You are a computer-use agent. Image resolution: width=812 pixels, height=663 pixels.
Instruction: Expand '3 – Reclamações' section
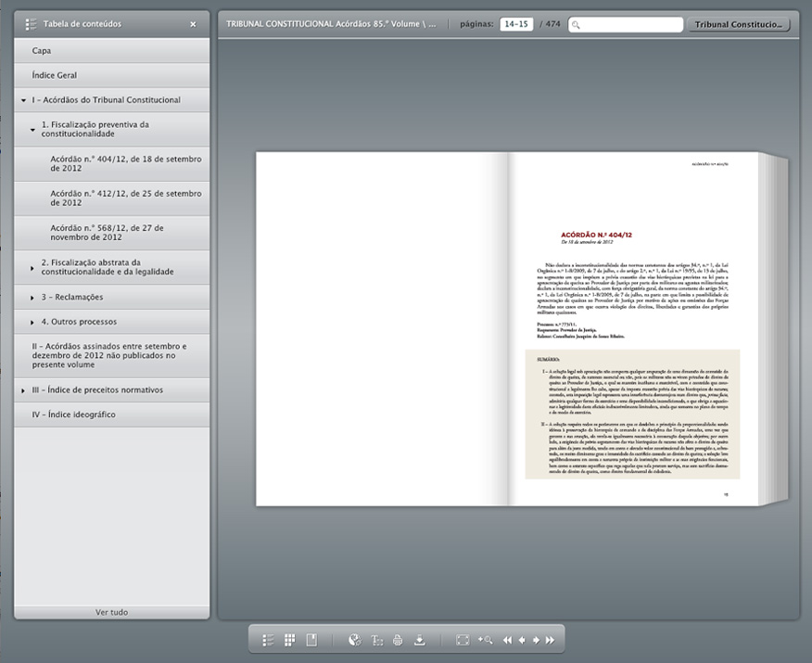[32, 298]
